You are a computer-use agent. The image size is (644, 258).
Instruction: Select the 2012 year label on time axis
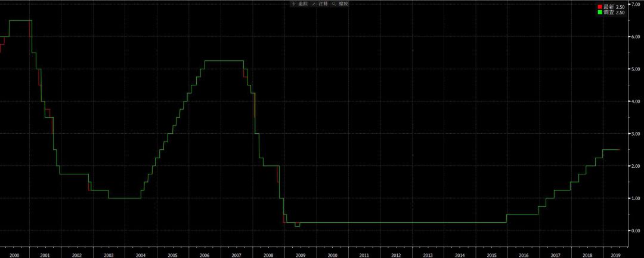396,255
